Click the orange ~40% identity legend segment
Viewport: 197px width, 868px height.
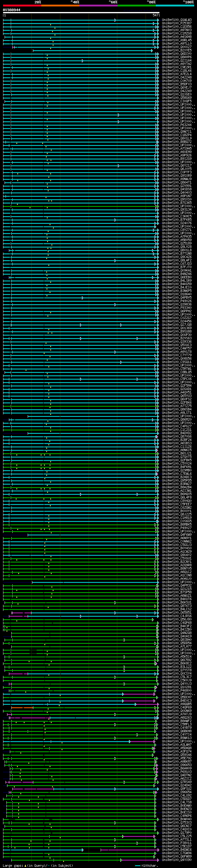[x=60, y=6]
